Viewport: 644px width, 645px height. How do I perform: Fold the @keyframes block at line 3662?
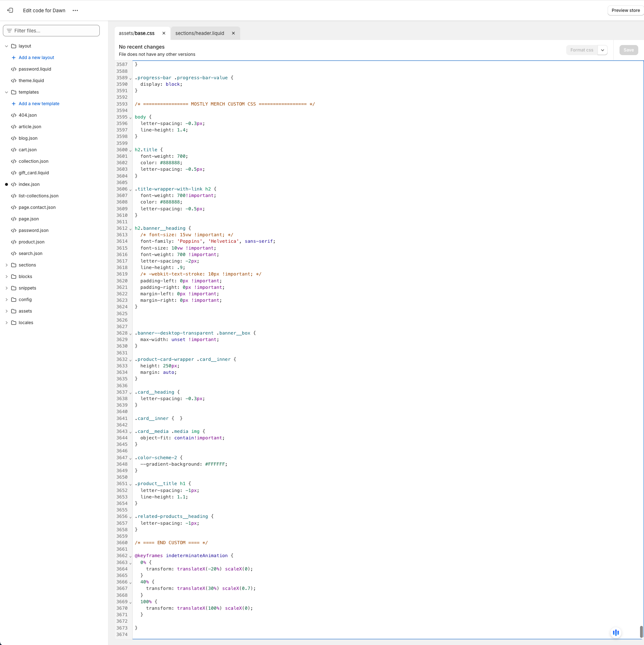click(x=130, y=556)
